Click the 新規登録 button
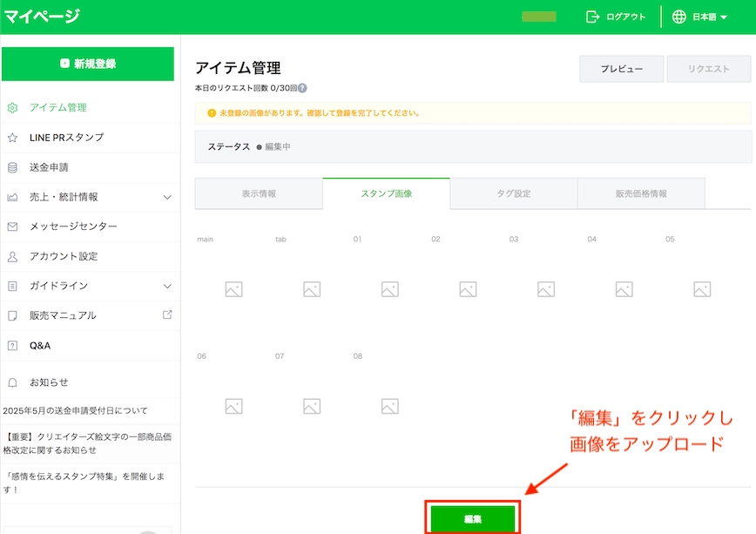756x534 pixels. click(x=88, y=64)
